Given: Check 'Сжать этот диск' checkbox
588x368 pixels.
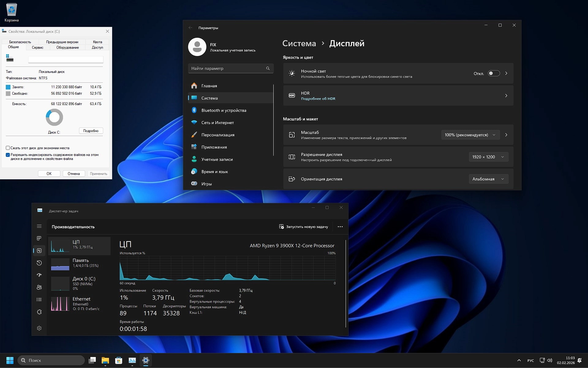Looking at the screenshot, I should 8,148.
